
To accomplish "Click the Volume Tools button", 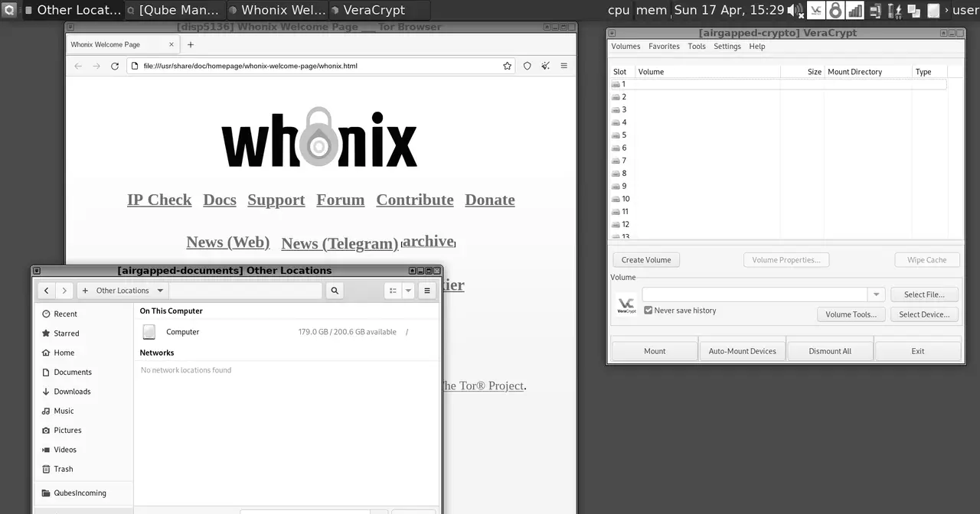I will (x=851, y=314).
